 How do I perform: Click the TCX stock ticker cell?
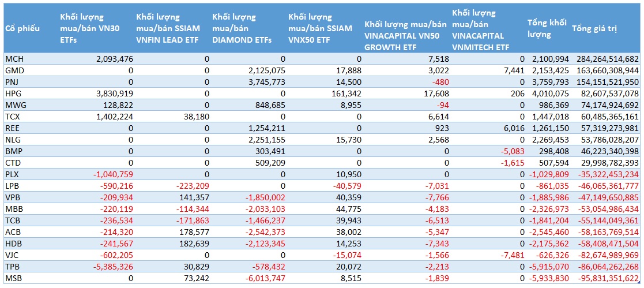pyautogui.click(x=12, y=116)
